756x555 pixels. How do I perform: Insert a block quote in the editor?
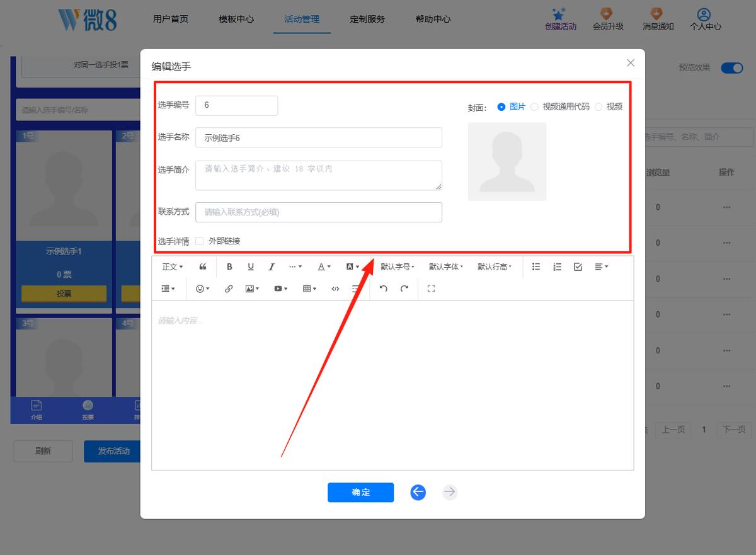[x=202, y=267]
